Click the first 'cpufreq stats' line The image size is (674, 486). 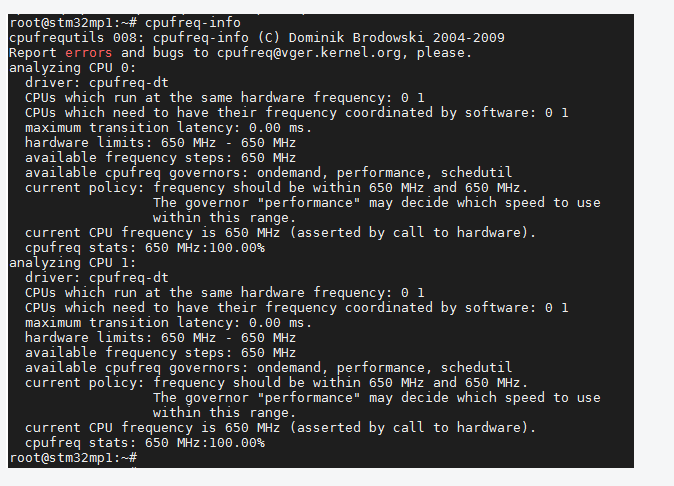click(145, 248)
